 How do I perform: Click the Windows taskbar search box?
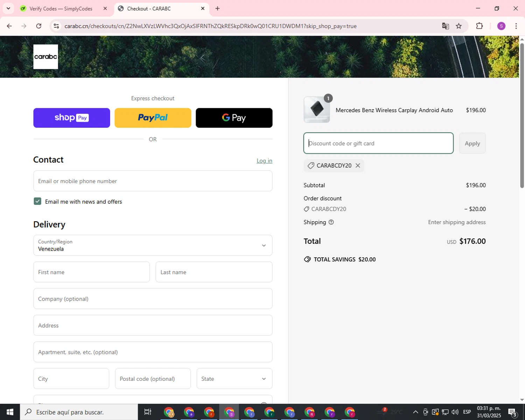coord(79,412)
